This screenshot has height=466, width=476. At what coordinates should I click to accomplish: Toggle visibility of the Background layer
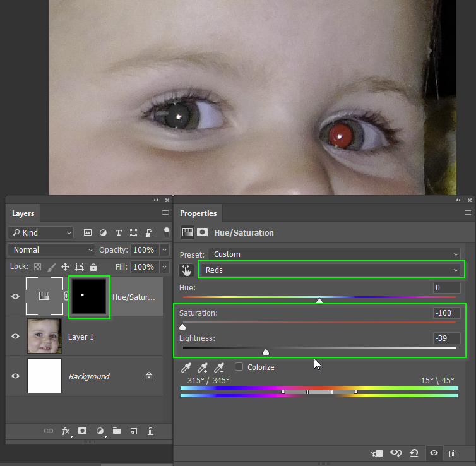click(16, 376)
